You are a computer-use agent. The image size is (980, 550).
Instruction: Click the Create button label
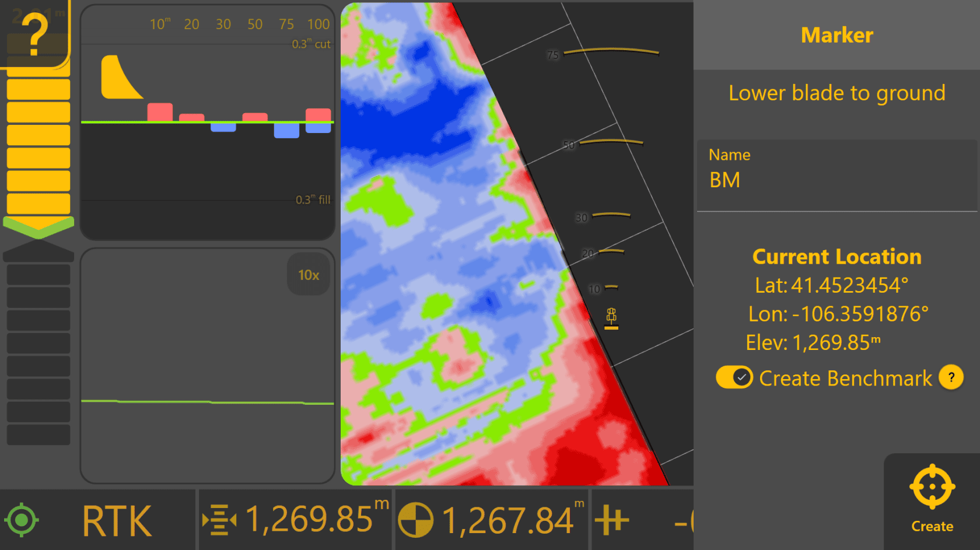[932, 526]
